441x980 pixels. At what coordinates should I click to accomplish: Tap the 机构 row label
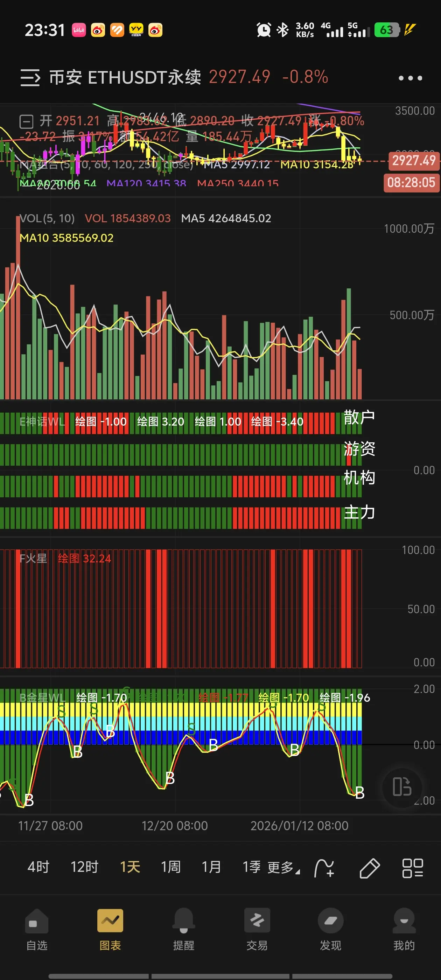coord(359,477)
